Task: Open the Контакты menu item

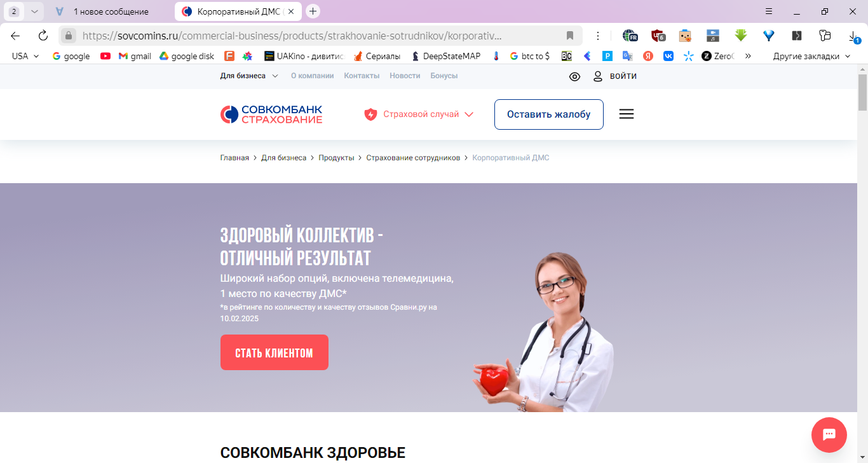Action: coord(362,76)
